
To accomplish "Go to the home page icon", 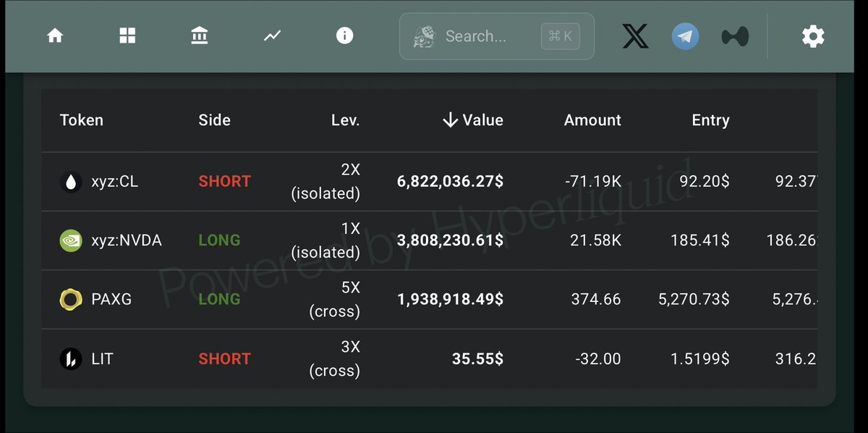I will (55, 35).
